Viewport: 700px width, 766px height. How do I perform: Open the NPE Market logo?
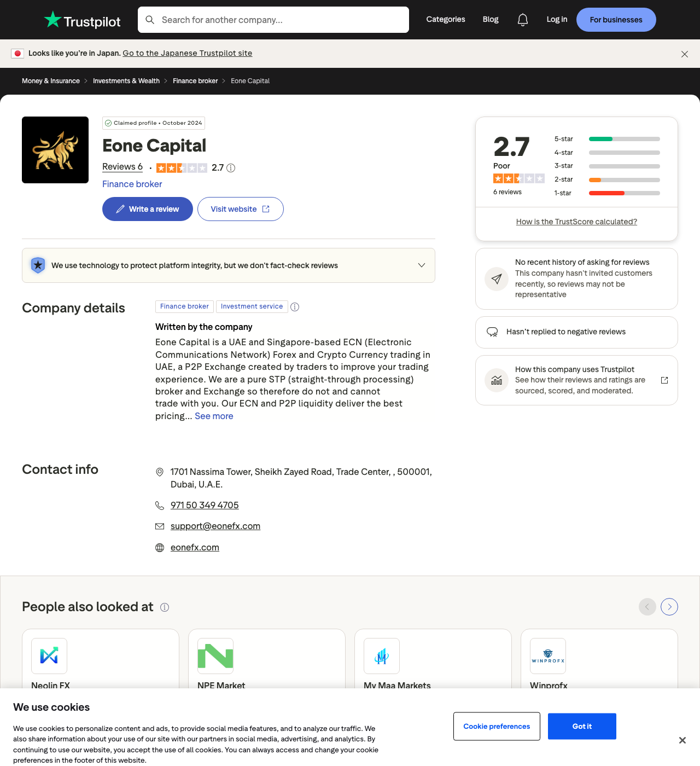pyautogui.click(x=215, y=656)
